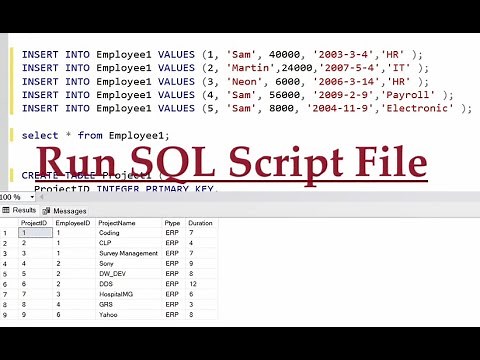
Task: Select the ERP cell in the HospitalMG row
Action: (173, 294)
